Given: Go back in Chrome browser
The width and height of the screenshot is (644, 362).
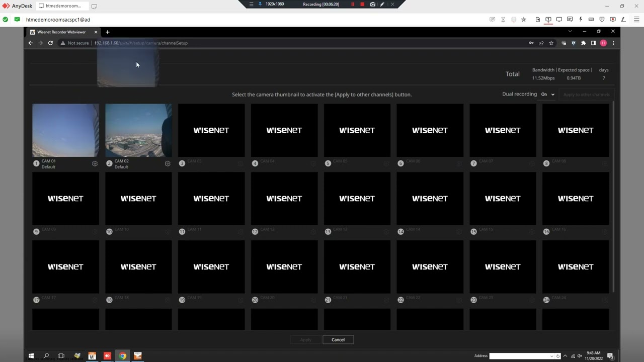Looking at the screenshot, I should (x=31, y=43).
